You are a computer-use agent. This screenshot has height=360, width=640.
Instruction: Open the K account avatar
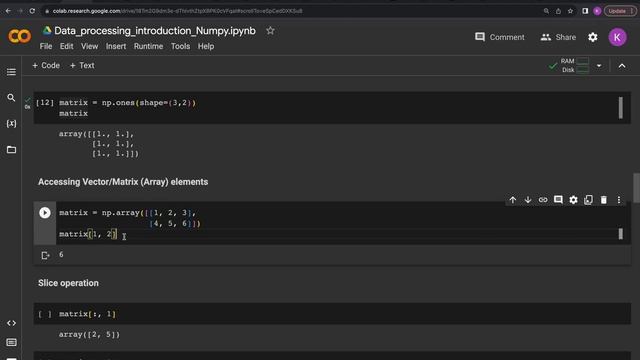pyautogui.click(x=617, y=37)
